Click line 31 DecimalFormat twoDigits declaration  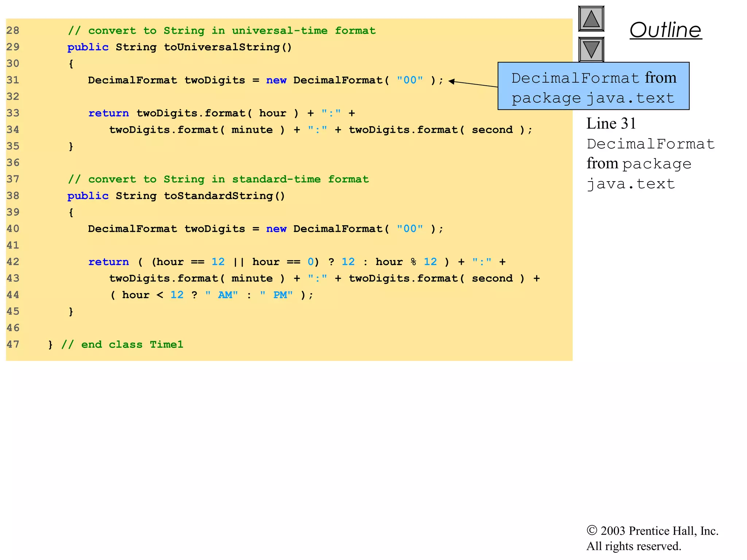tap(266, 80)
